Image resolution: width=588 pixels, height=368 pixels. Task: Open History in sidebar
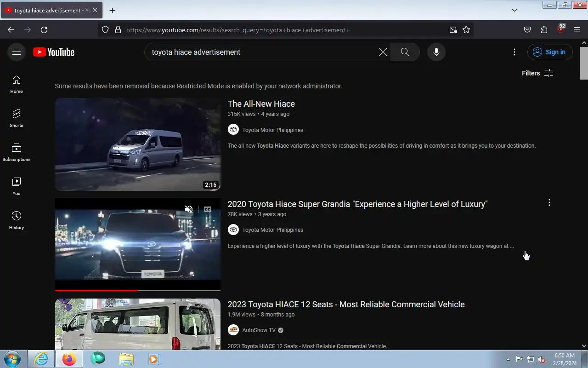[17, 220]
